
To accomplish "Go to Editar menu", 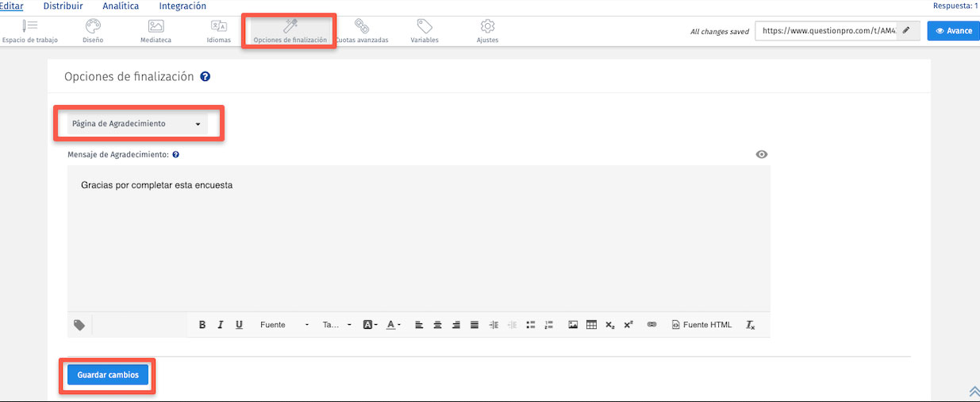I will (x=11, y=6).
